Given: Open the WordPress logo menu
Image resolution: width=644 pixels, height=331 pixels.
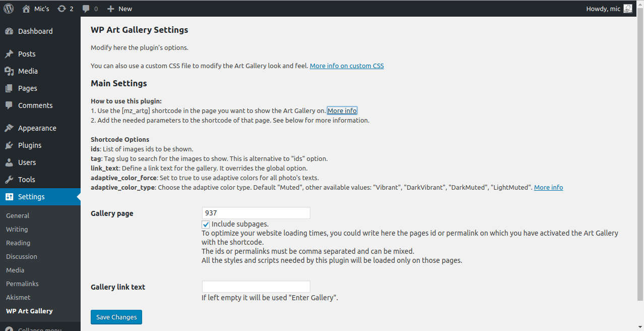Looking at the screenshot, I should [x=9, y=9].
